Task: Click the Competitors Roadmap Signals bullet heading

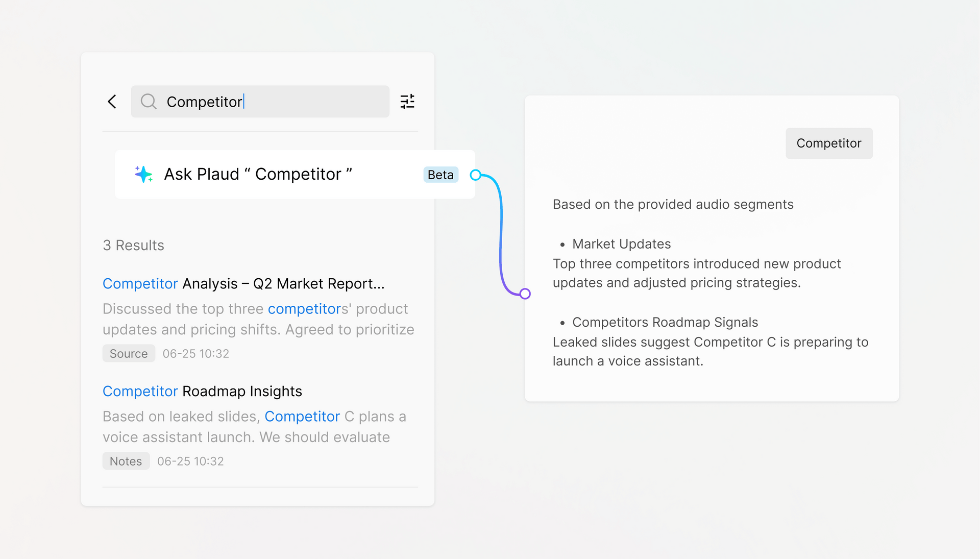Action: pos(665,322)
